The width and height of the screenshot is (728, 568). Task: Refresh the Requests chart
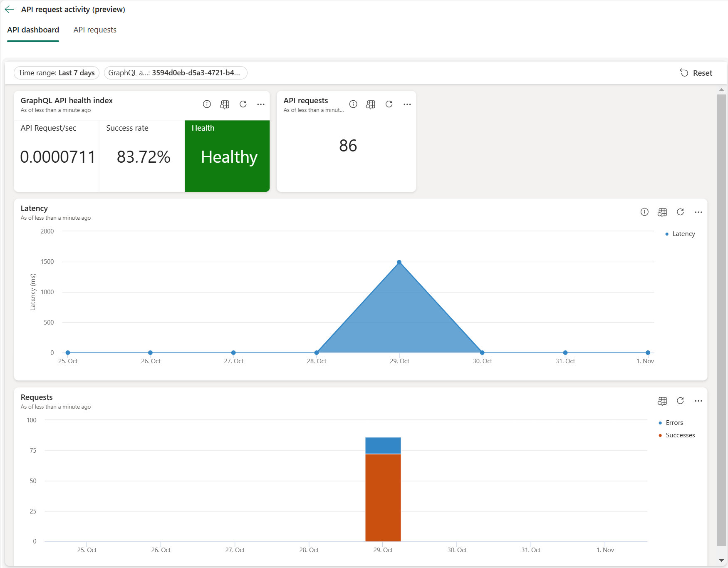tap(681, 401)
